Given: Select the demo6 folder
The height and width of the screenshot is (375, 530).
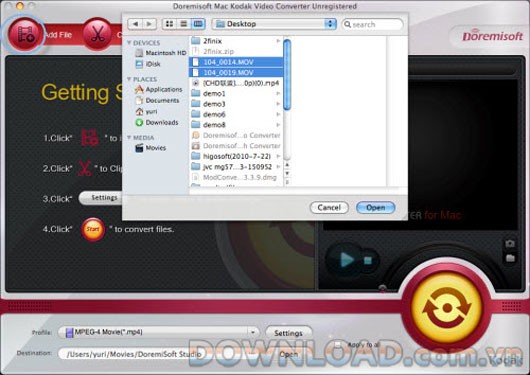Looking at the screenshot, I should click(x=236, y=114).
